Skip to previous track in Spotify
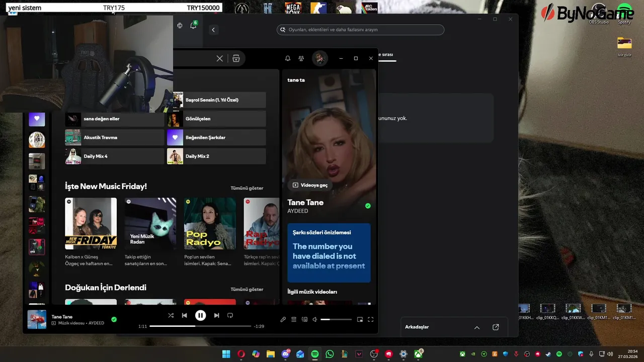The height and width of the screenshot is (362, 644). [x=185, y=315]
